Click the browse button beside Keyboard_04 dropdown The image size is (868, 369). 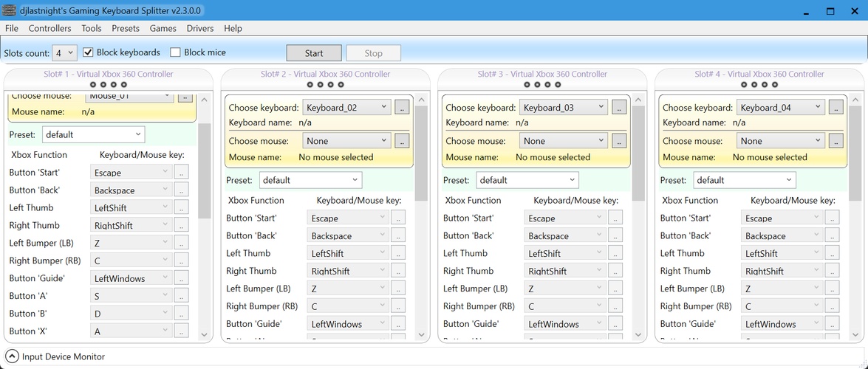tap(835, 107)
